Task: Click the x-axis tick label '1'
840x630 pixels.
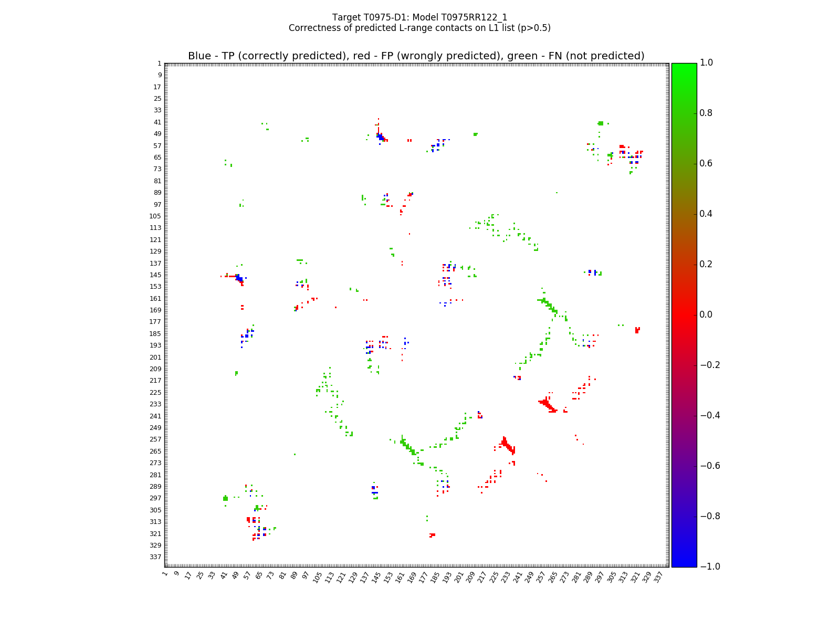Action: click(165, 574)
